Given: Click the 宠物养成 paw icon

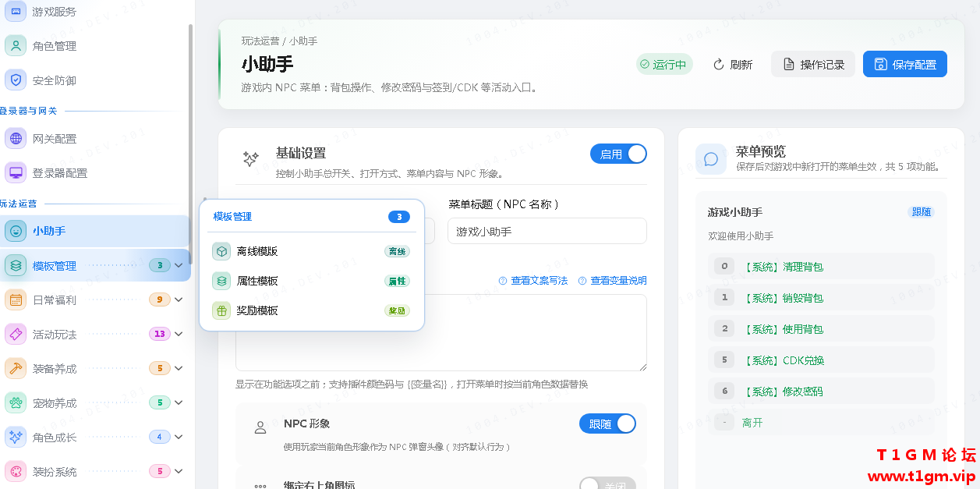Looking at the screenshot, I should click(x=16, y=403).
